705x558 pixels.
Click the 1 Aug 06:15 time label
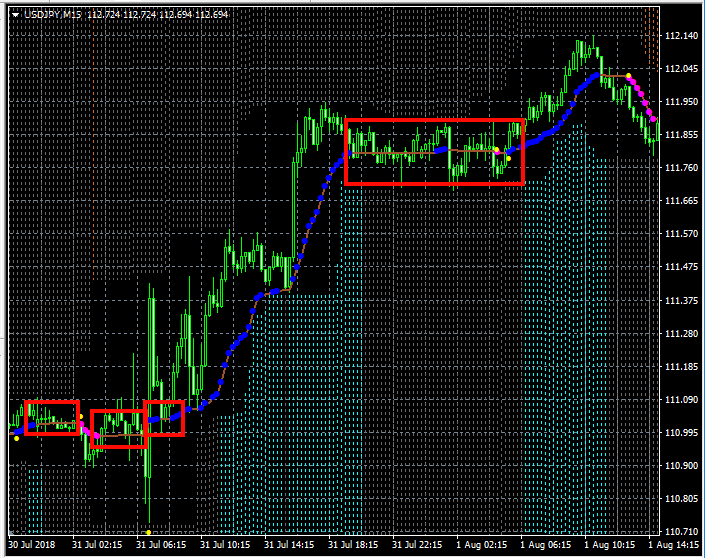click(546, 545)
